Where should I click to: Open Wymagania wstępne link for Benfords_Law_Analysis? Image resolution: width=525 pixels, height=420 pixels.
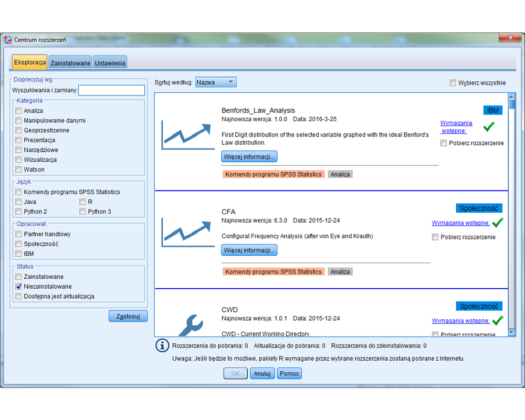coord(456,127)
